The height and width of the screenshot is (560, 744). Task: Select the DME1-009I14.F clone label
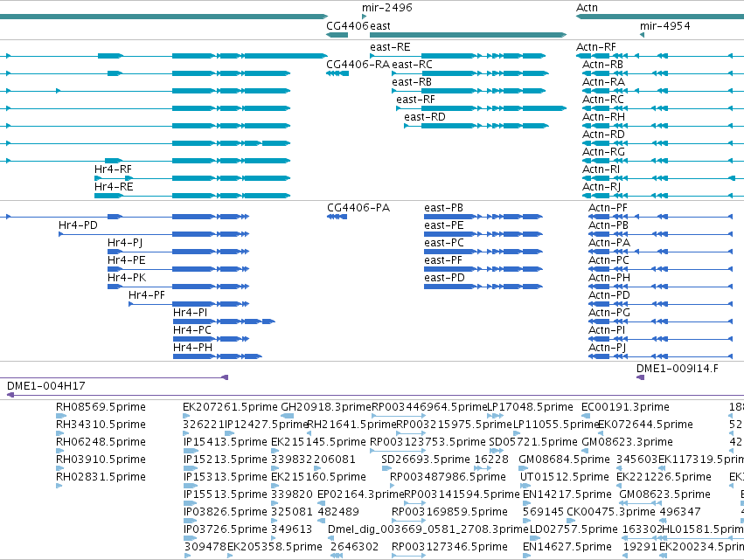tap(678, 369)
